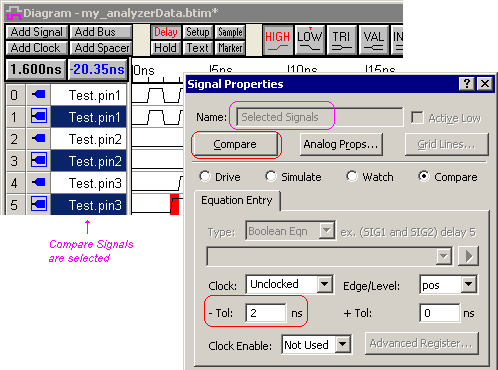The image size is (498, 370).
Task: Select the Simulate radio button
Action: coord(271,176)
